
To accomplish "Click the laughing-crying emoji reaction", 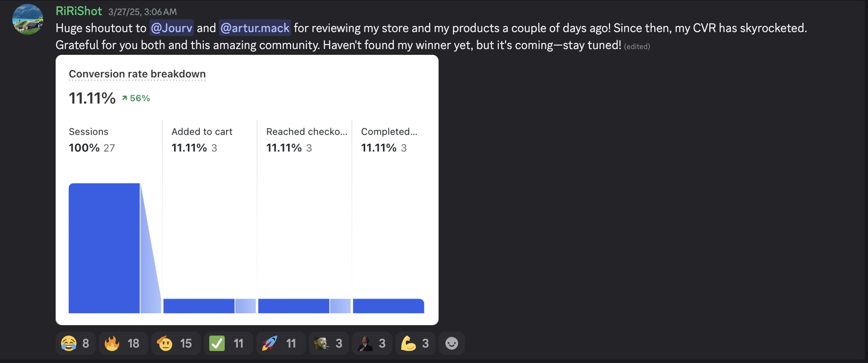I will coord(75,343).
